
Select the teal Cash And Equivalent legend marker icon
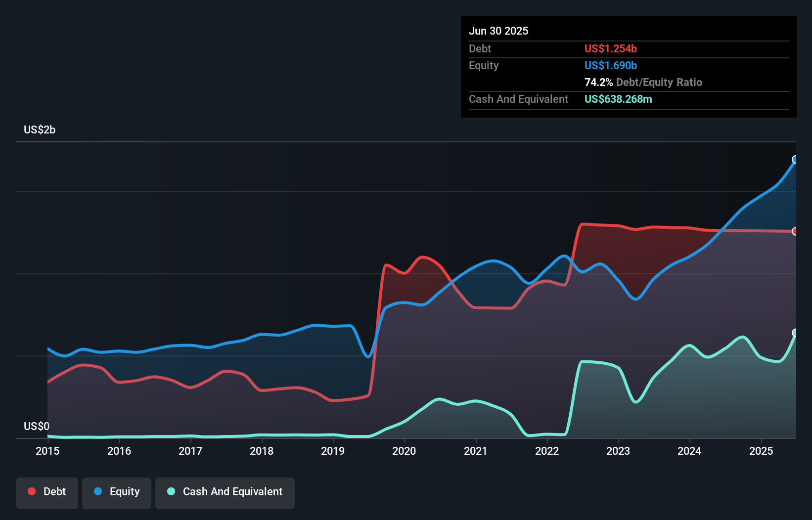[x=171, y=492]
